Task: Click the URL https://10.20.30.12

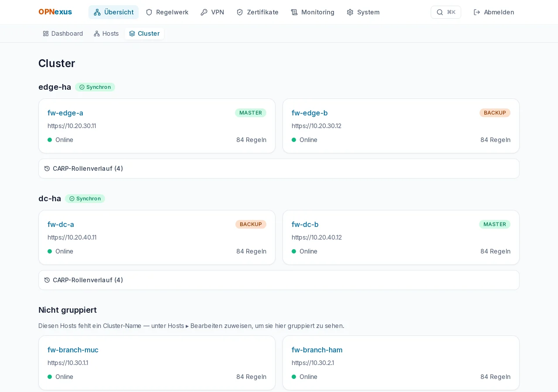Action: 316,126
